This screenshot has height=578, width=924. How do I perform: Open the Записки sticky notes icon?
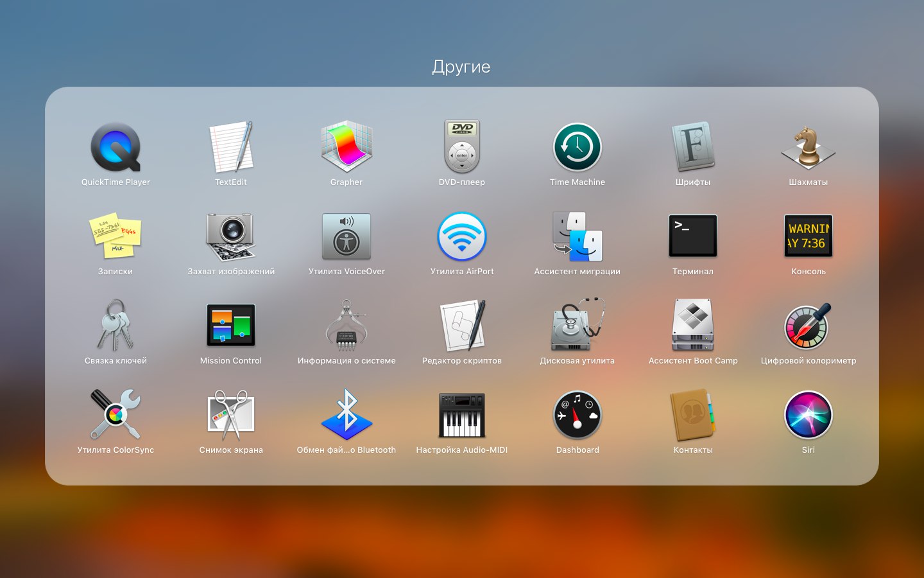click(x=116, y=236)
